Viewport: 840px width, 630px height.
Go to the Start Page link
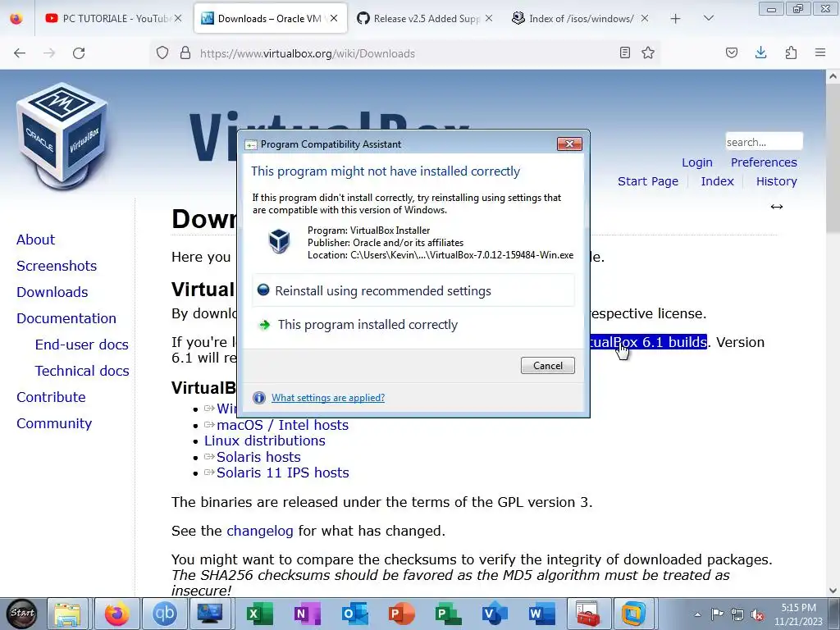648,181
